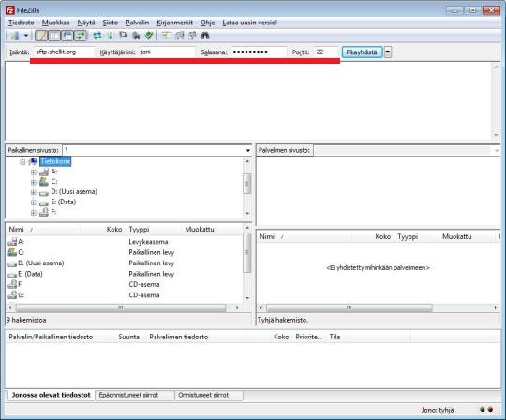506x420 pixels.
Task: Switch to Jonossa olevat tiedostot tab
Action: tap(51, 395)
